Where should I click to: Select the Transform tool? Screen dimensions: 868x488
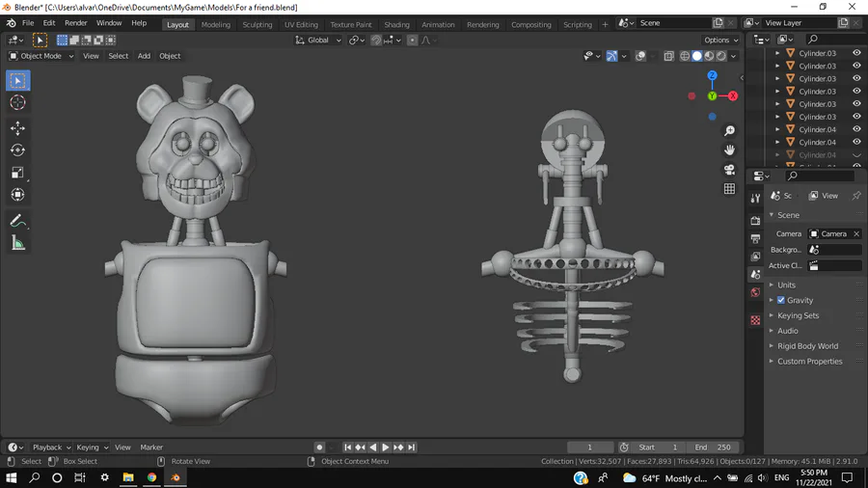(17, 194)
